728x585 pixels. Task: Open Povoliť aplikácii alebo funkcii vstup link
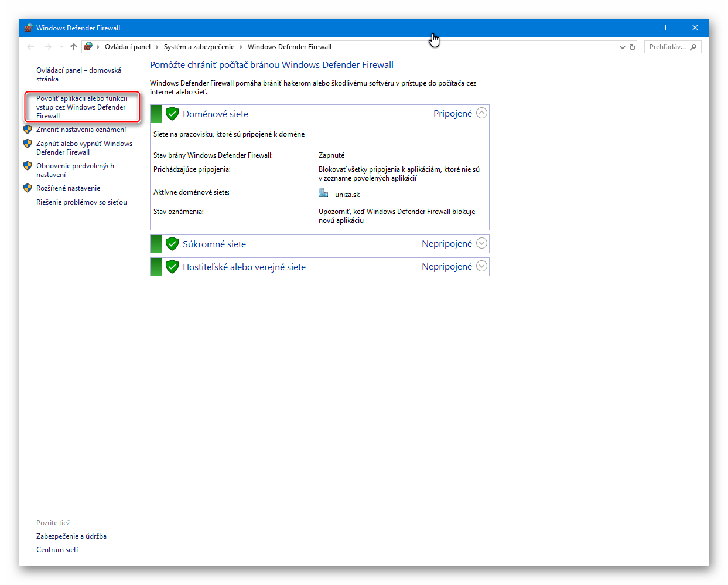81,107
